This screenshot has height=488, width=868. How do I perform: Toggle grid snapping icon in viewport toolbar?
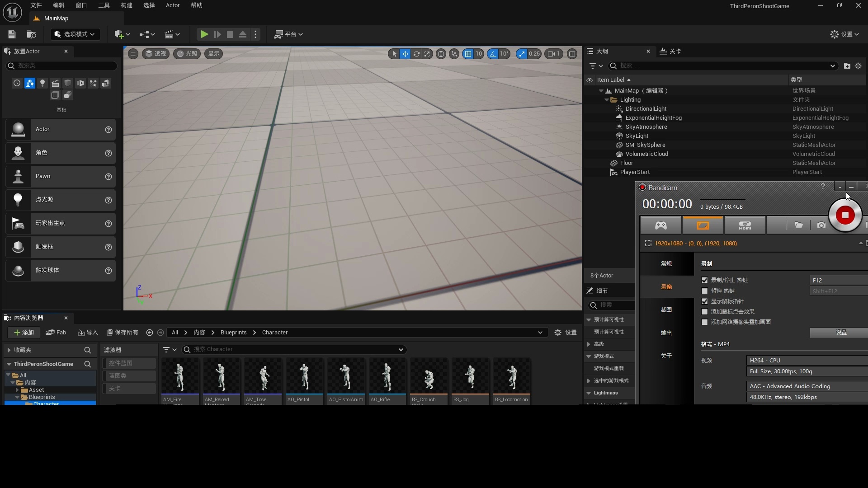tap(468, 54)
